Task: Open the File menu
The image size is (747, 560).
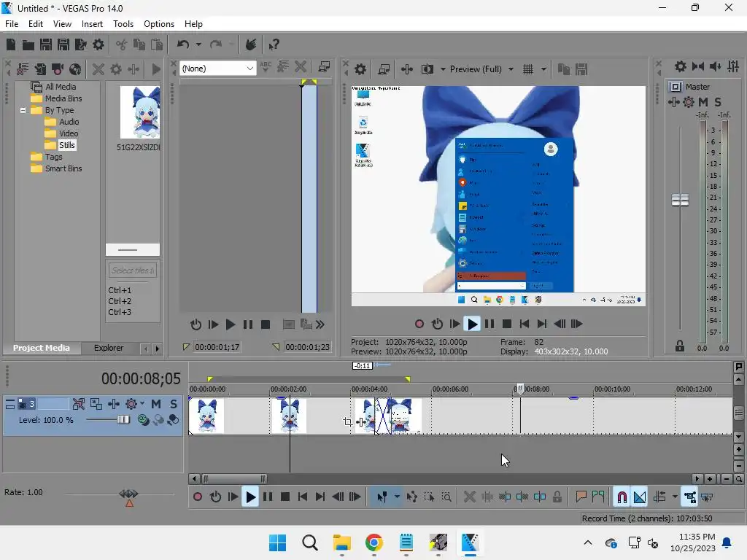Action: click(12, 24)
